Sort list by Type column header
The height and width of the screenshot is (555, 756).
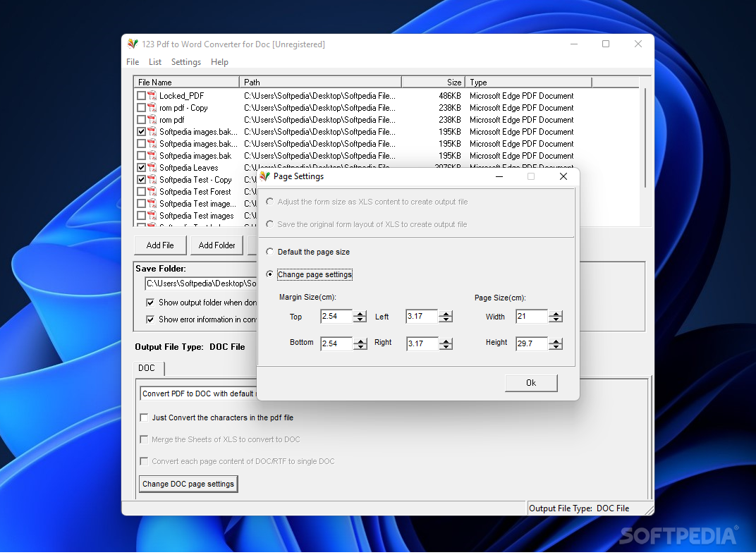point(528,82)
